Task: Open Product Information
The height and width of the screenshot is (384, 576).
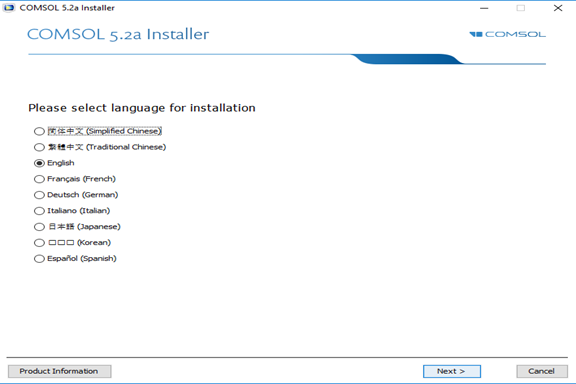Action: pos(59,371)
